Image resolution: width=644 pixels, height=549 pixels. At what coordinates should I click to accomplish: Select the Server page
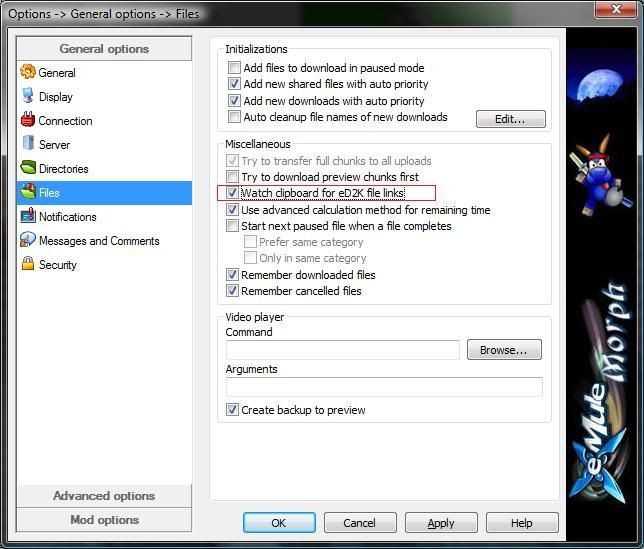104,145
